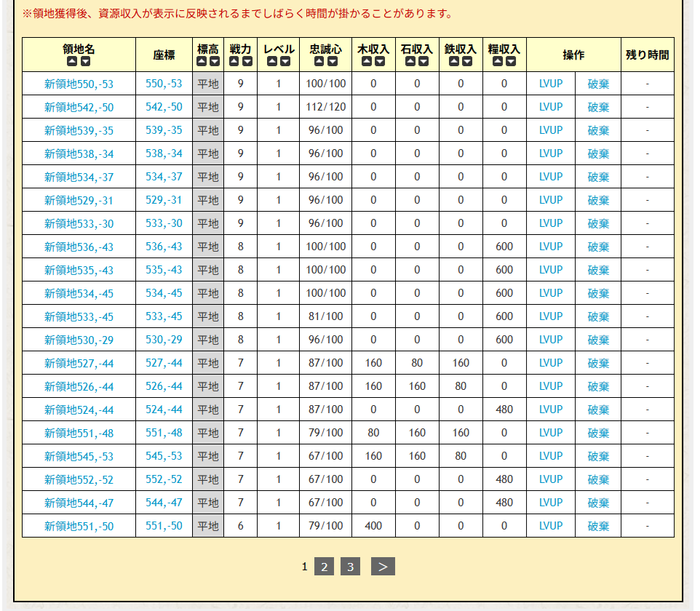Image resolution: width=700 pixels, height=611 pixels.
Task: Click 破棄 for 新領地551,-50
Action: tap(598, 526)
